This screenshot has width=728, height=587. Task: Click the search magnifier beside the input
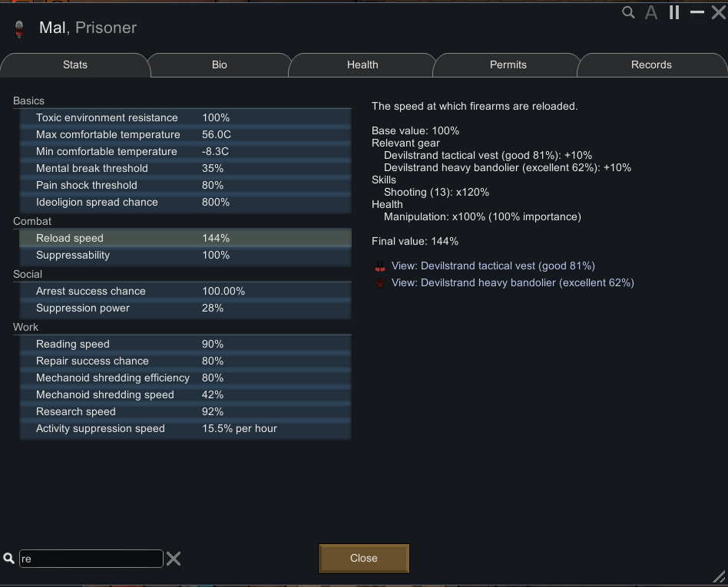tap(9, 559)
